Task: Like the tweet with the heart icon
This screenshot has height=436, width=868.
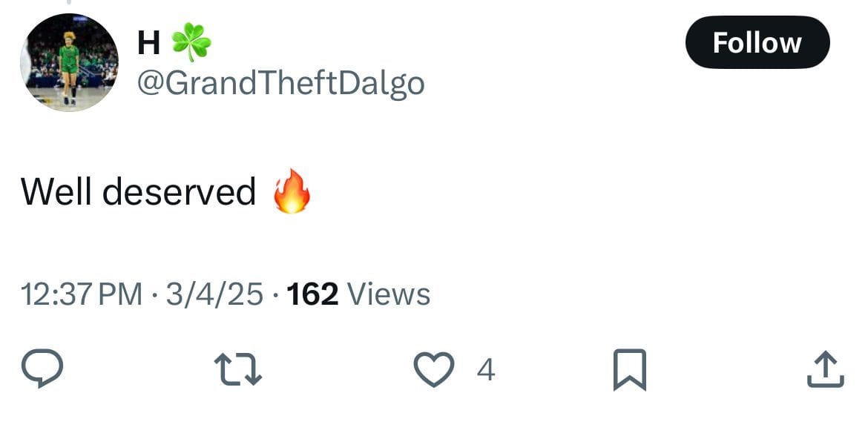Action: tap(434, 370)
